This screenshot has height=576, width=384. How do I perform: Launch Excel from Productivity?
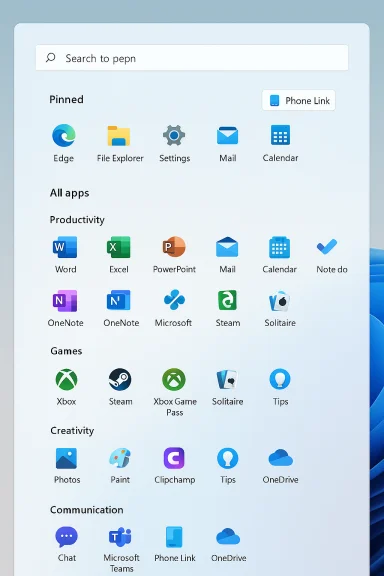(119, 255)
